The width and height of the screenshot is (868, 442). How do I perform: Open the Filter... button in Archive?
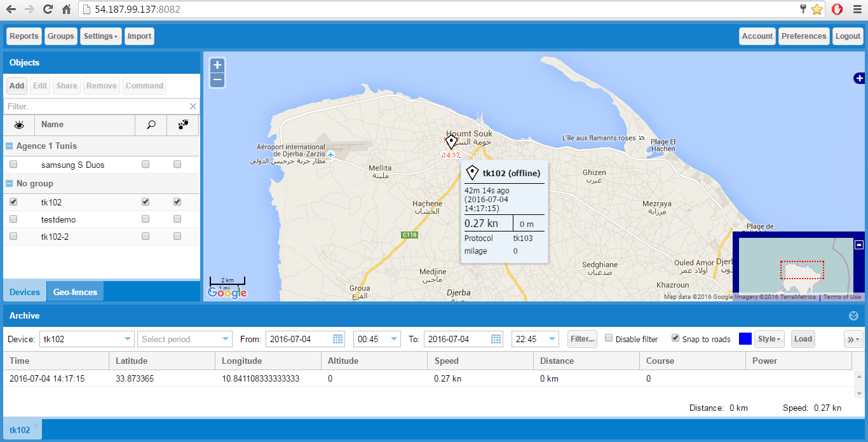tap(583, 339)
